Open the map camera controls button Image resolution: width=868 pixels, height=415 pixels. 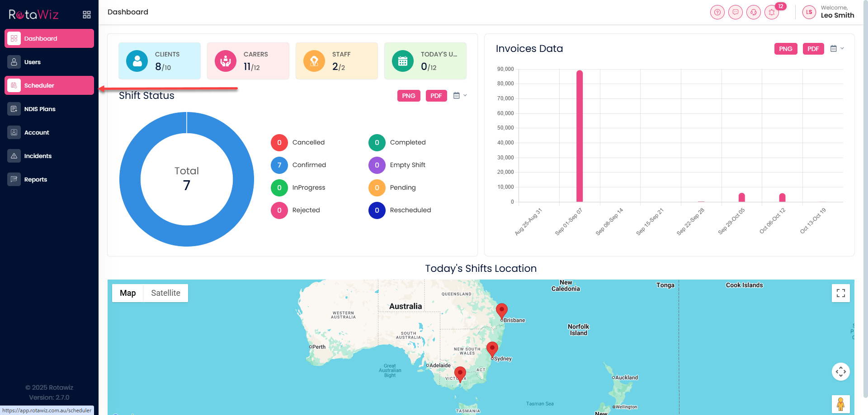[x=840, y=372]
